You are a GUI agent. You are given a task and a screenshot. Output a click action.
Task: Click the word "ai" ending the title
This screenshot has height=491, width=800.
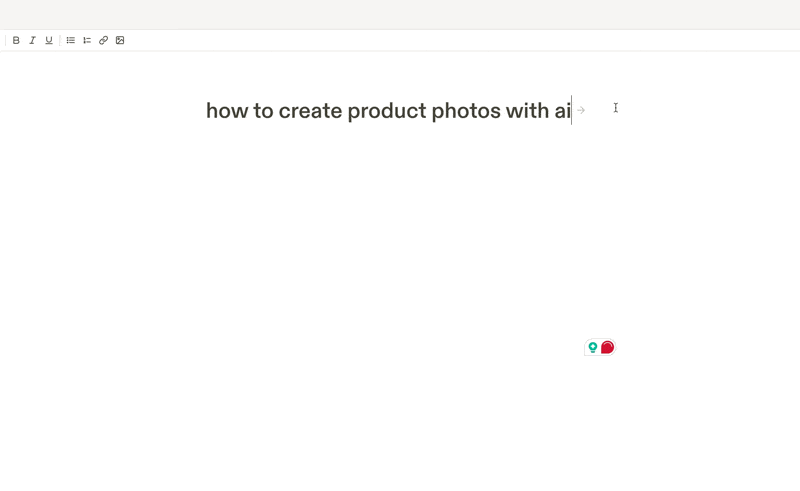tap(562, 111)
